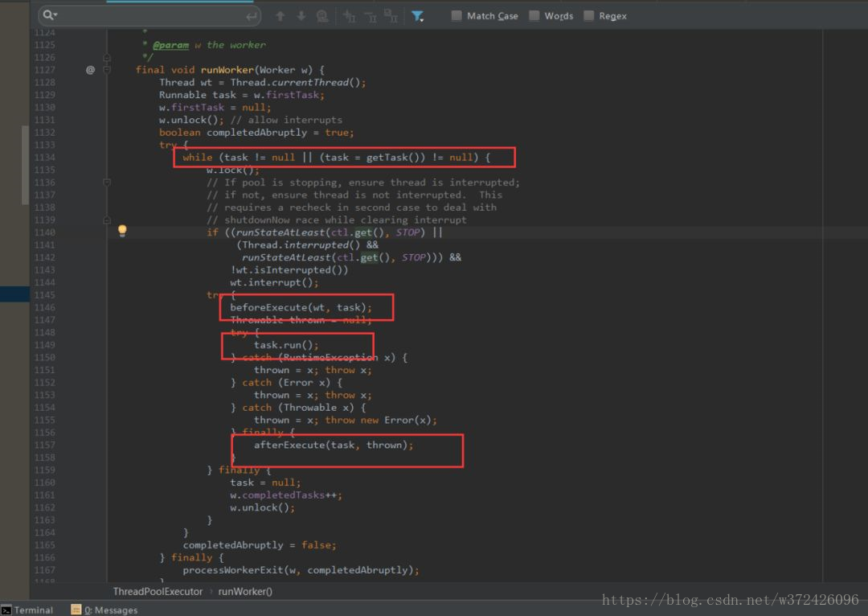This screenshot has height=616, width=868.
Task: Click line number 1140 in gutter
Action: coord(45,232)
